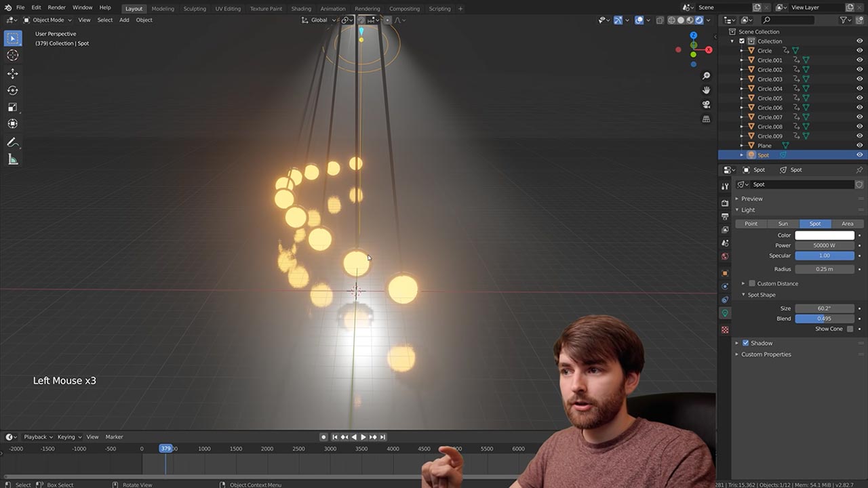Toggle camera view in viewport
The width and height of the screenshot is (868, 488).
pyautogui.click(x=706, y=104)
